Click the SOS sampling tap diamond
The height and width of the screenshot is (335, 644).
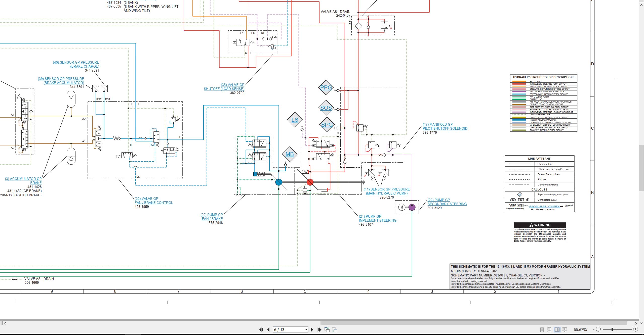pos(326,108)
